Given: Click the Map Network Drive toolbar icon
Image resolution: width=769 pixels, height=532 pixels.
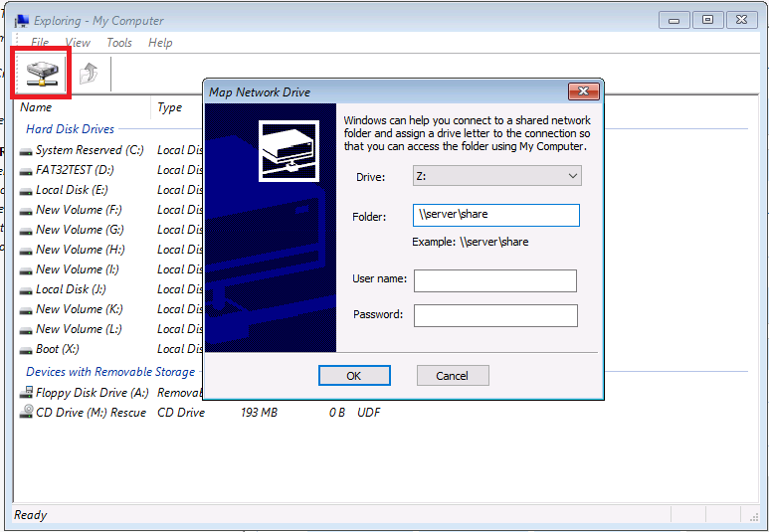Looking at the screenshot, I should (40, 73).
